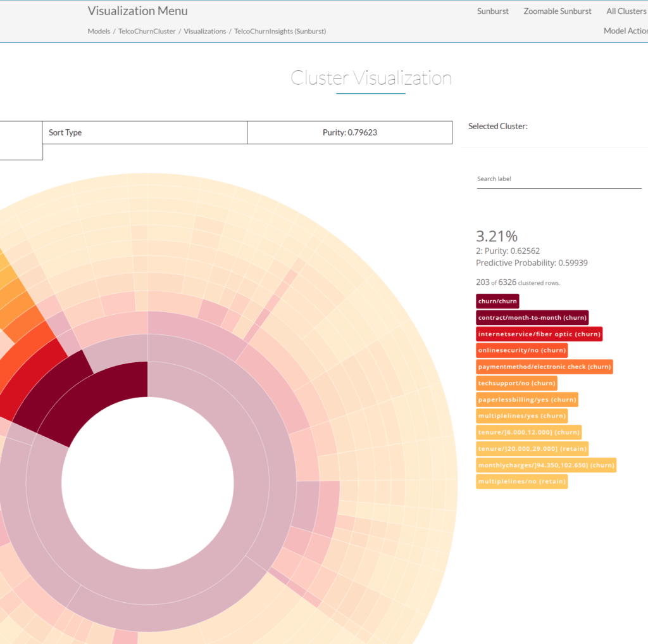Click monthlycharges/]94.350,102.650] (churn) tag
This screenshot has width=648, height=644.
[545, 465]
